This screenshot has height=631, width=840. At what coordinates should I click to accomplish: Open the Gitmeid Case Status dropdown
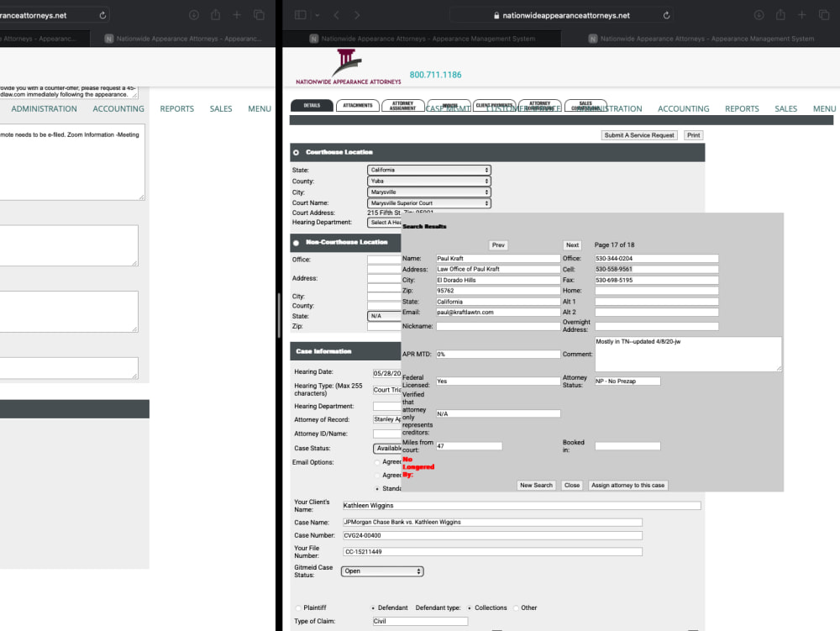click(x=382, y=571)
